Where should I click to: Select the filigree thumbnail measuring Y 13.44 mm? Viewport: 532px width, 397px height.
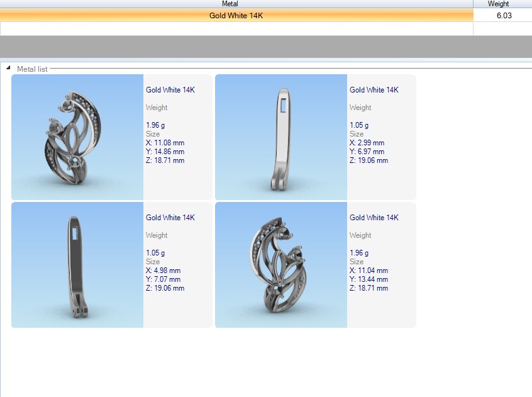[x=281, y=265]
